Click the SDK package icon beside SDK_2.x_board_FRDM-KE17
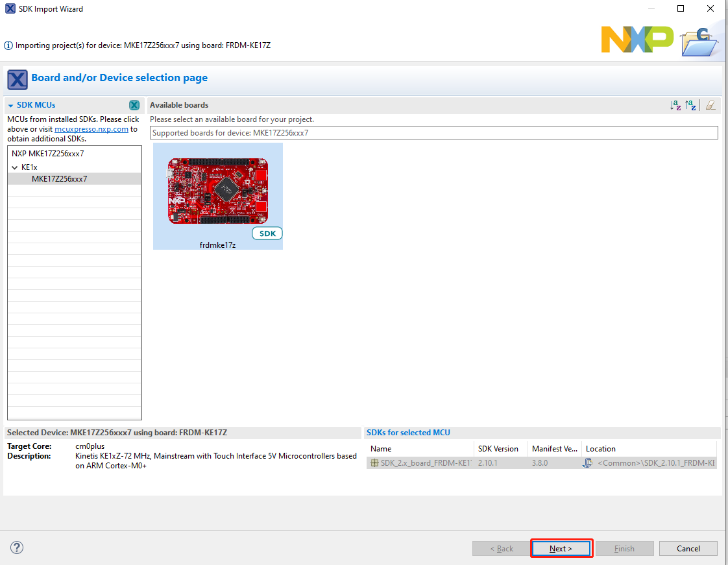 coord(374,463)
